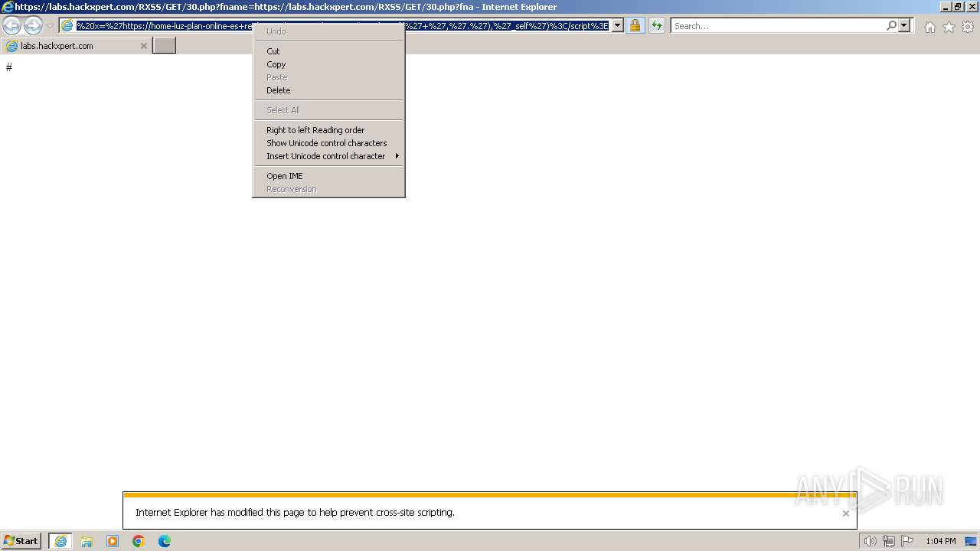Open the recent pages dropdown arrow
Viewport: 980px width, 551px height.
[50, 26]
